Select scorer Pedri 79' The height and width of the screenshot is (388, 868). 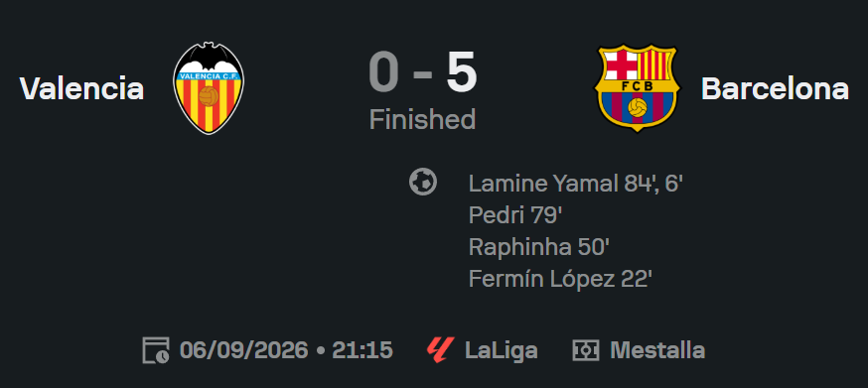coord(515,215)
